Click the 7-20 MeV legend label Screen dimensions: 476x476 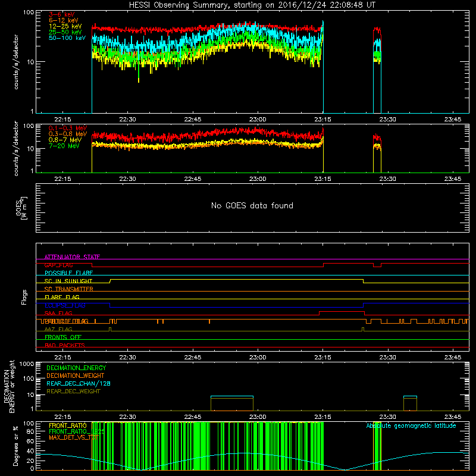coord(64,146)
